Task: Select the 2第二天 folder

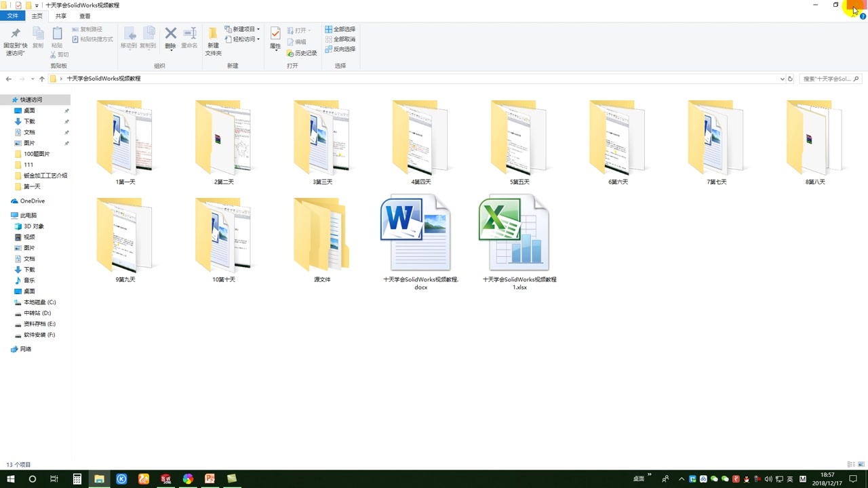Action: [224, 142]
